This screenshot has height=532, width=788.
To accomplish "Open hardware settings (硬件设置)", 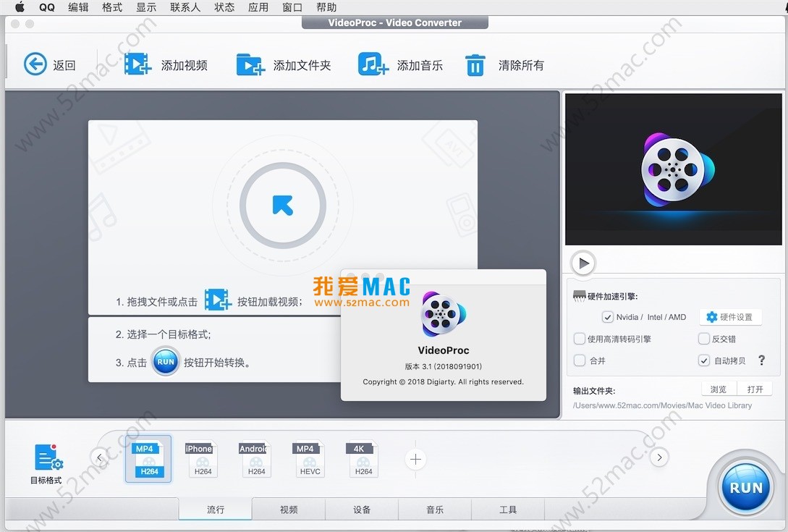I will pos(731,317).
